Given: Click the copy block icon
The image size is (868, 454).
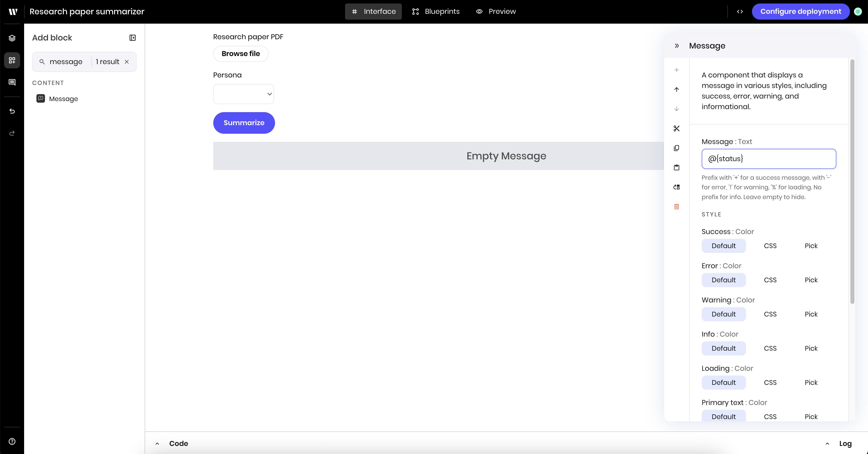Looking at the screenshot, I should tap(676, 148).
